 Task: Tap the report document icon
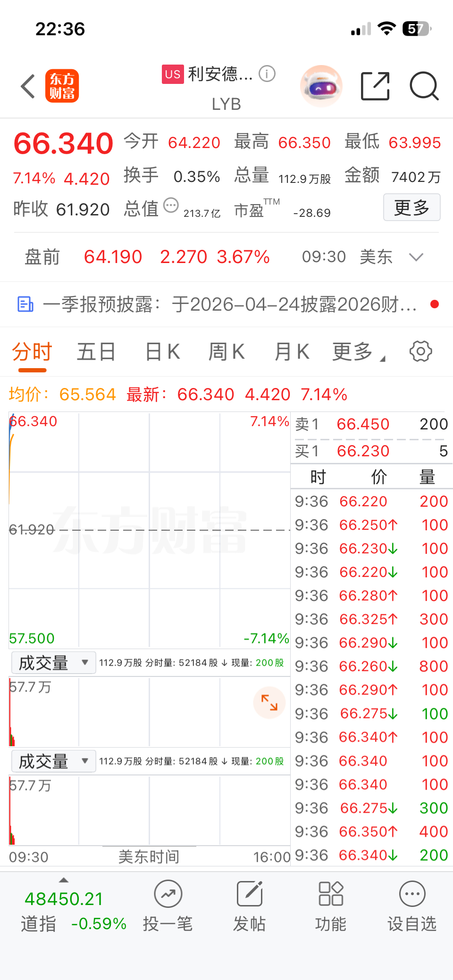[x=25, y=304]
